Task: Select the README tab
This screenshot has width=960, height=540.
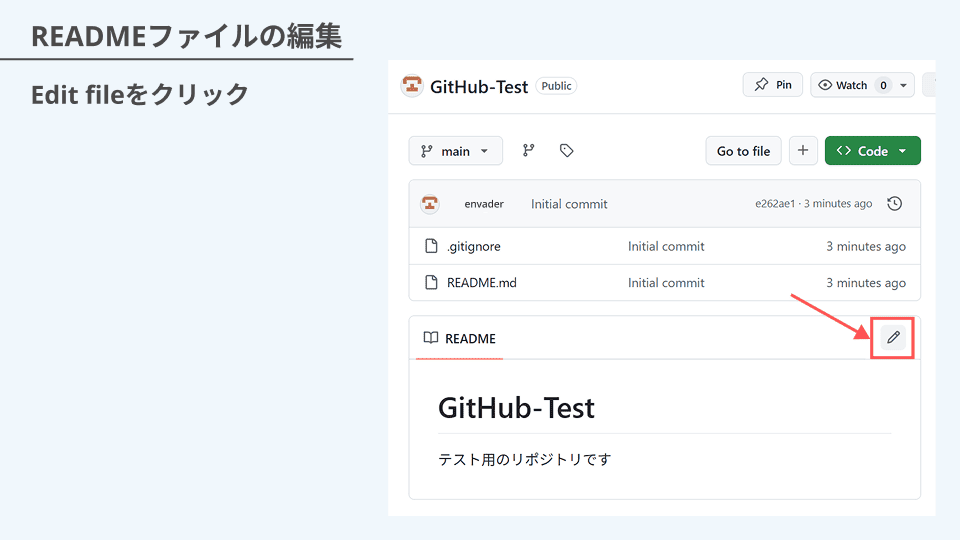Action: (459, 338)
